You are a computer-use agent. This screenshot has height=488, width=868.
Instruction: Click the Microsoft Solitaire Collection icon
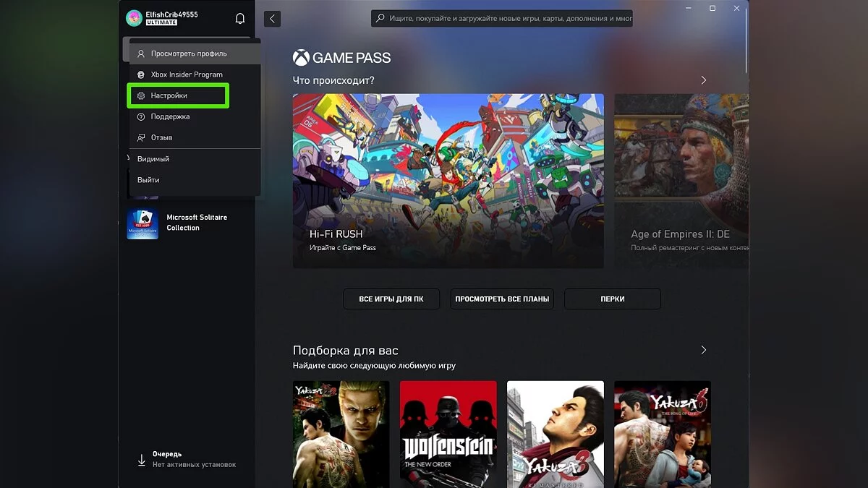point(142,223)
